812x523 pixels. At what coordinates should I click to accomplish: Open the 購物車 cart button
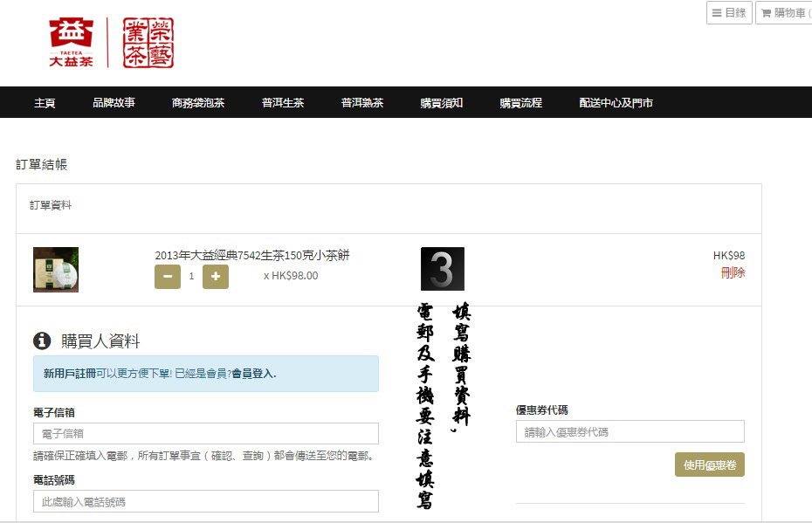[x=784, y=12]
